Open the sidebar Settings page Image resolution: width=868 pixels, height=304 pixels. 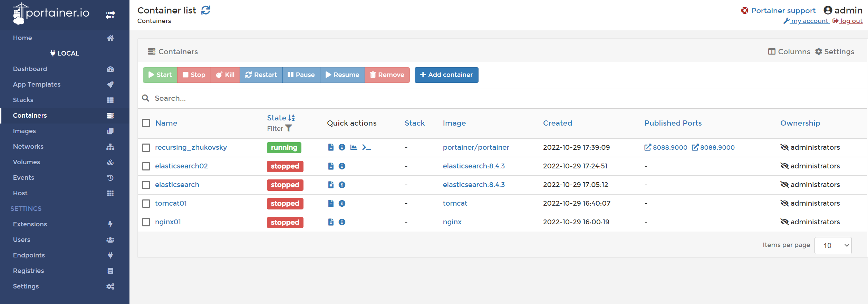pos(65,286)
